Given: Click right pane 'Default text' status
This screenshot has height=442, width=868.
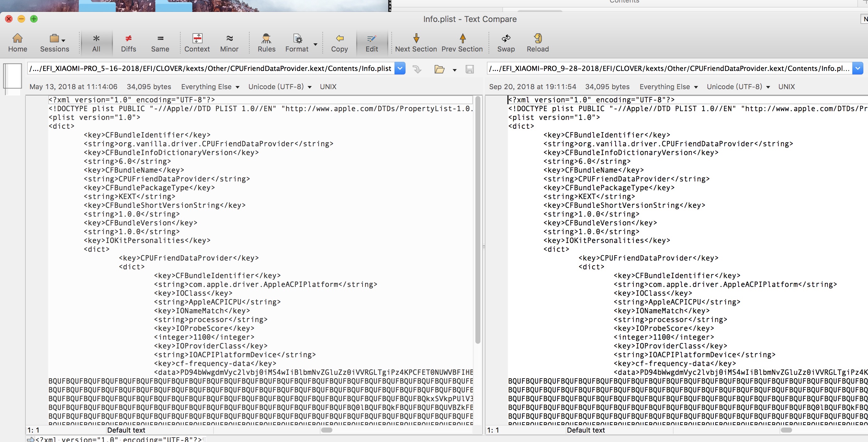Looking at the screenshot, I should (x=586, y=430).
